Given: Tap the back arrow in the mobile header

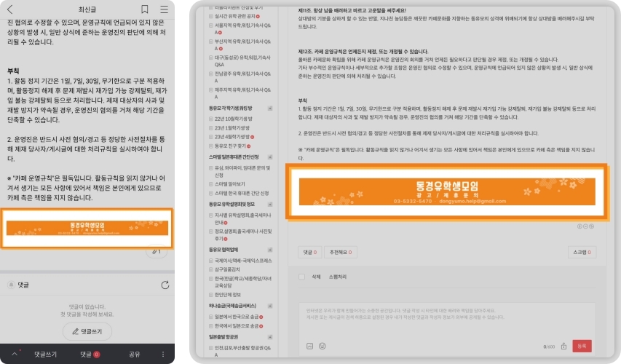Looking at the screenshot, I should [10, 9].
